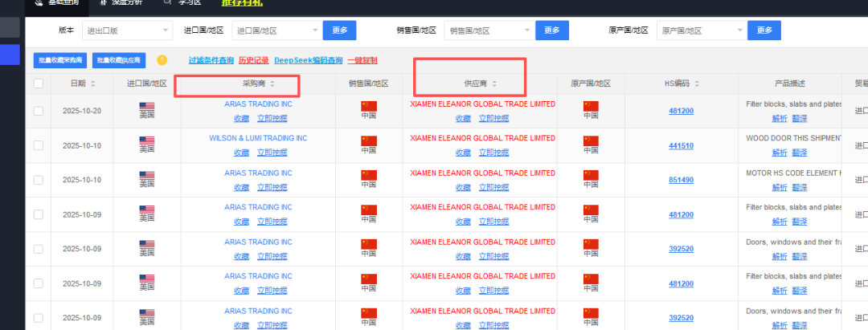Click 原产国 China flag in HS 851490 row
This screenshot has height=330, width=868.
click(x=591, y=175)
